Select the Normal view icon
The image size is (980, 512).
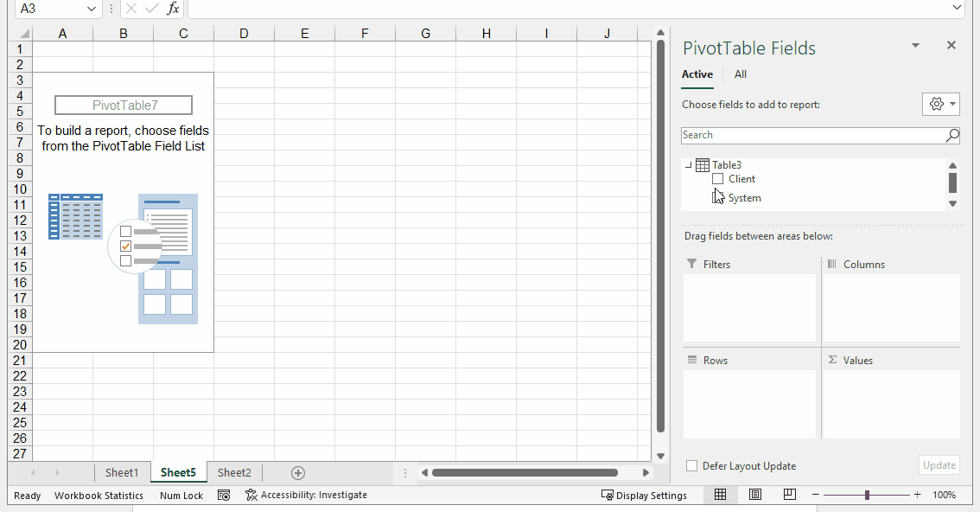[x=720, y=495]
